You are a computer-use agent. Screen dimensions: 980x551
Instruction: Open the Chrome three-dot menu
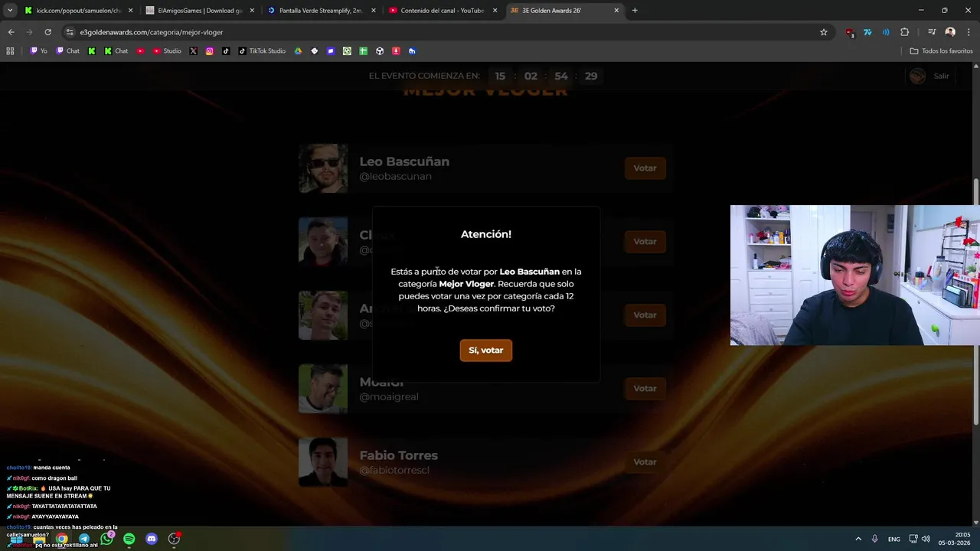(968, 32)
